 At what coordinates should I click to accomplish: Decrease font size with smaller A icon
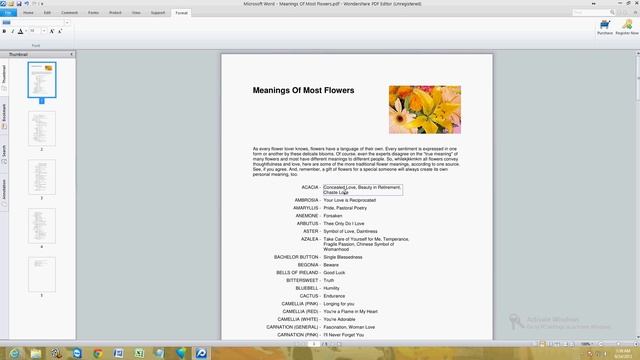pyautogui.click(x=60, y=31)
